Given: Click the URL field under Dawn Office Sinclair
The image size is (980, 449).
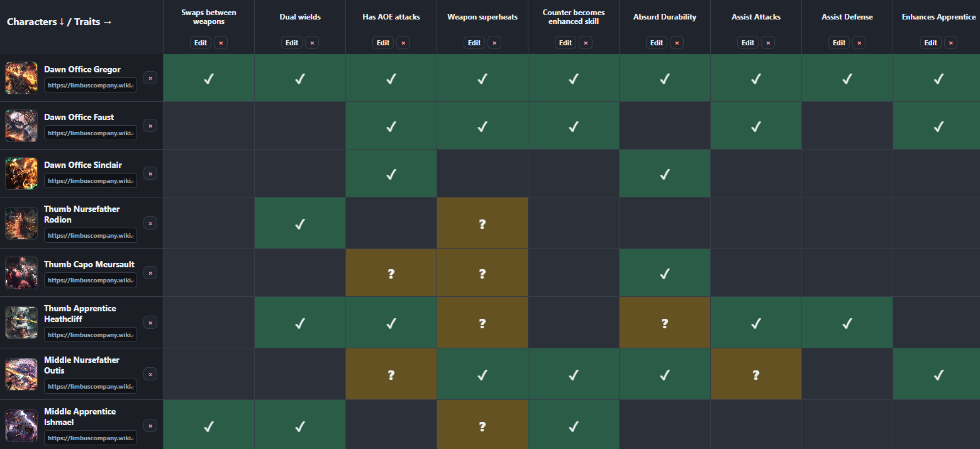Looking at the screenshot, I should pyautogui.click(x=91, y=180).
